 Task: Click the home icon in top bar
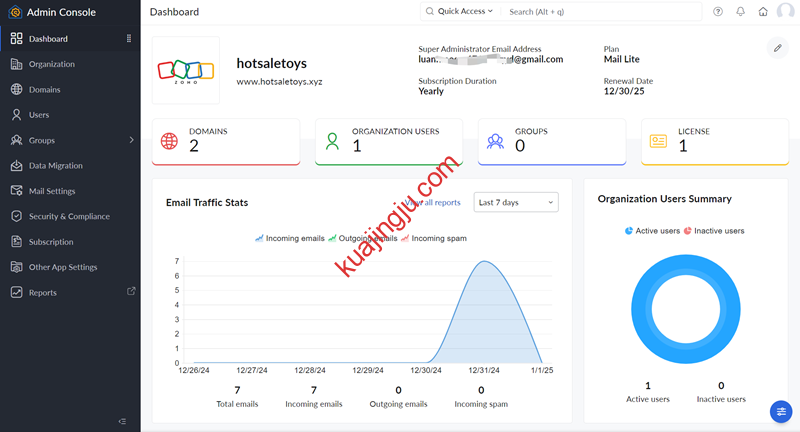763,12
